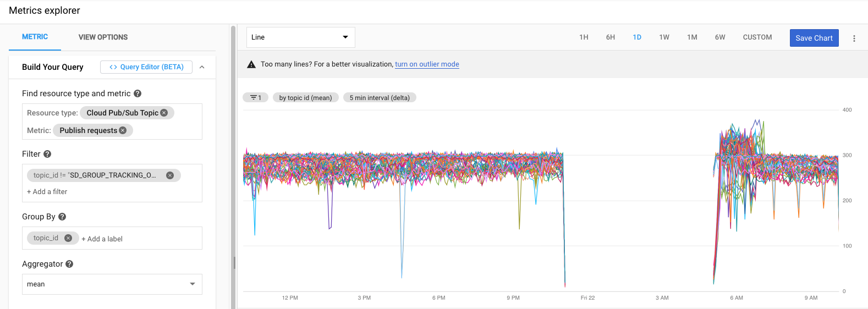Click turn on outlier mode link
Screen dimensions: 868x309
point(427,64)
